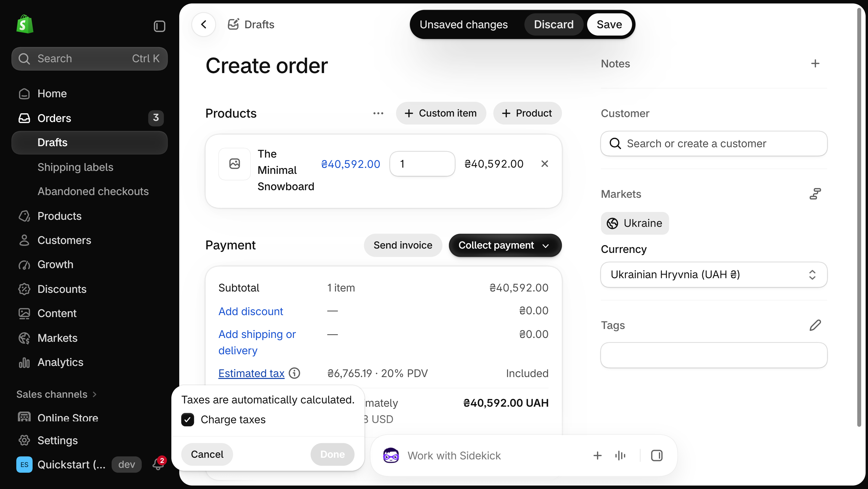Open Settings in the sidebar
This screenshot has width=868, height=489.
click(89, 440)
